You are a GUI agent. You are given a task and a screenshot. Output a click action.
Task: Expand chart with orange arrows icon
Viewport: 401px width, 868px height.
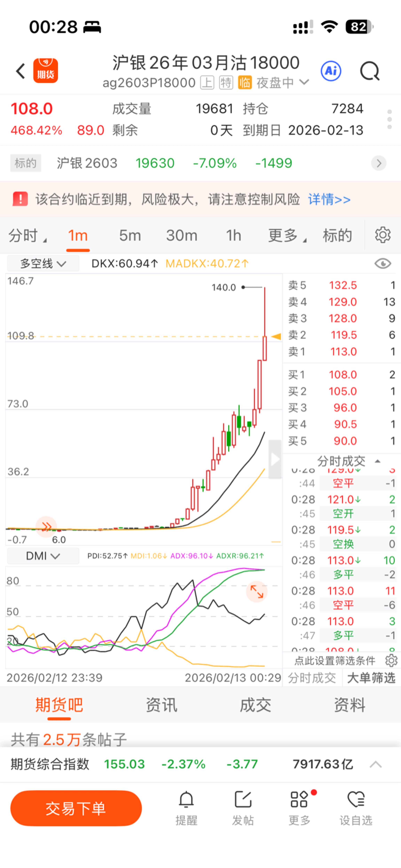coord(257,592)
